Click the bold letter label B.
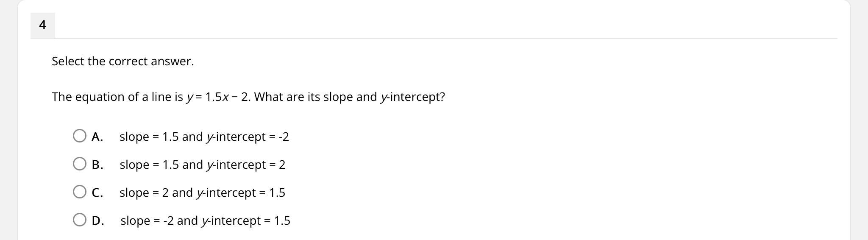This screenshot has width=868, height=240. [x=97, y=165]
